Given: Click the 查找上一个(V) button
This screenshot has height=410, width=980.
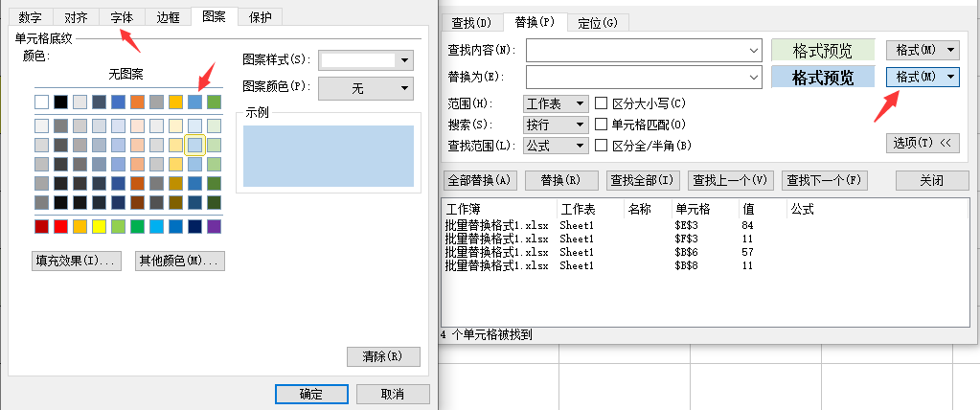Looking at the screenshot, I should (x=730, y=181).
